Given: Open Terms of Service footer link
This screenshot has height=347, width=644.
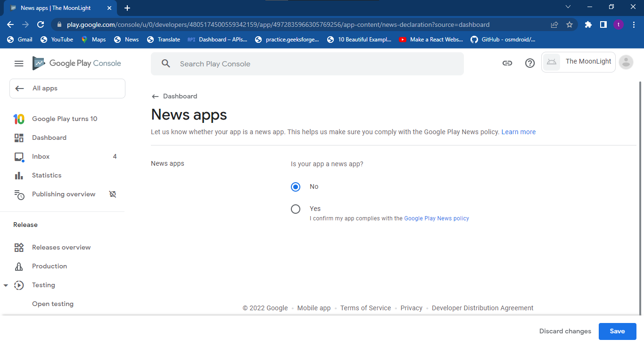Looking at the screenshot, I should [x=365, y=308].
